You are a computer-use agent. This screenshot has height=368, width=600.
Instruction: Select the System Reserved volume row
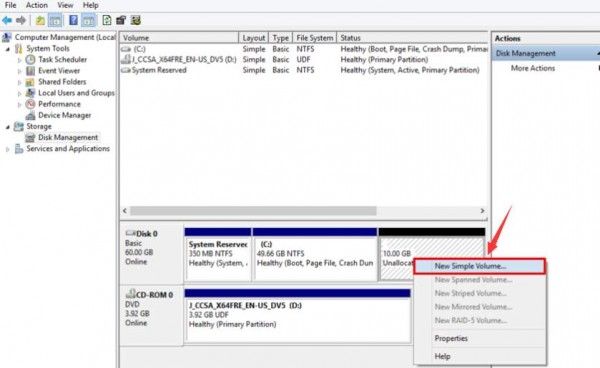coord(303,70)
